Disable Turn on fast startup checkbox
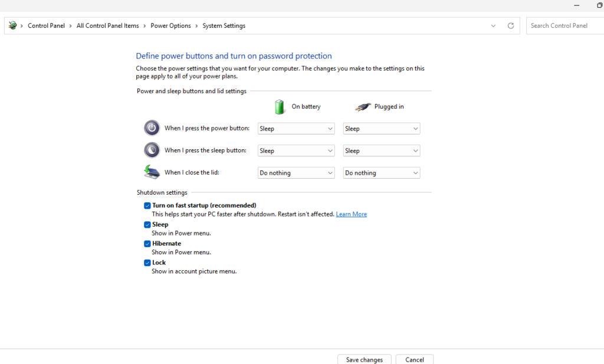The image size is (604, 364). (x=147, y=205)
